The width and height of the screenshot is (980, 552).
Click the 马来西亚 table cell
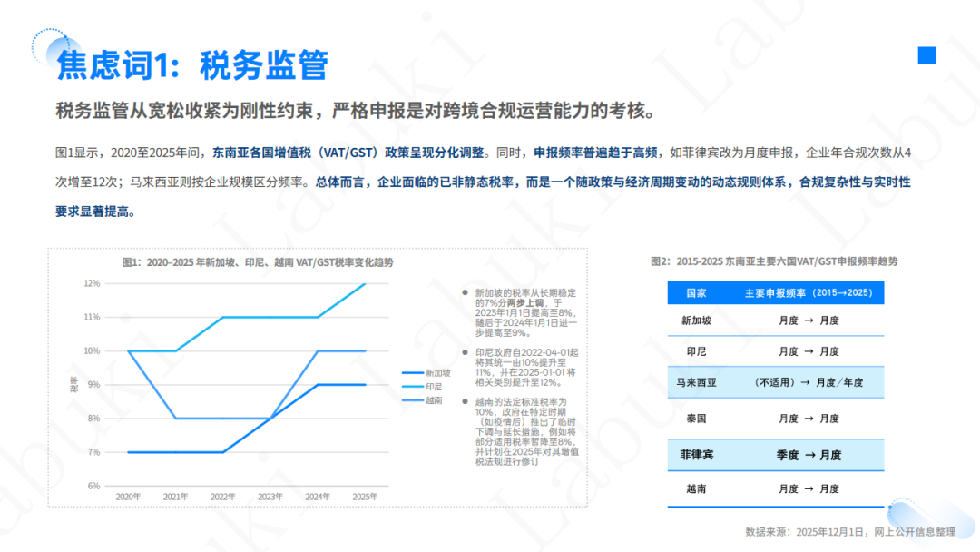point(696,382)
